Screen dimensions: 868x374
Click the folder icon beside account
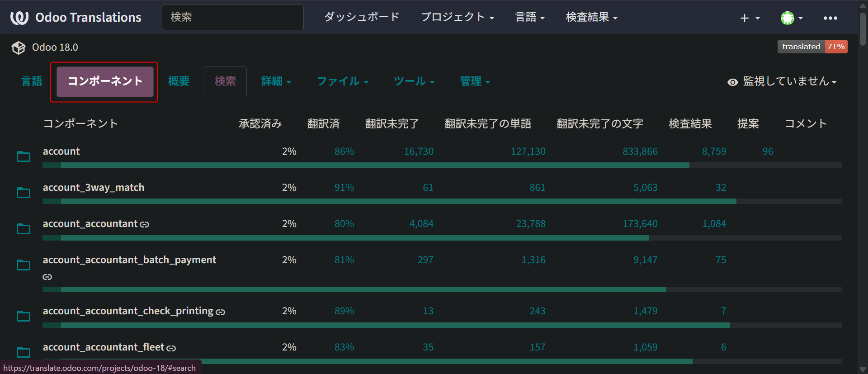24,156
